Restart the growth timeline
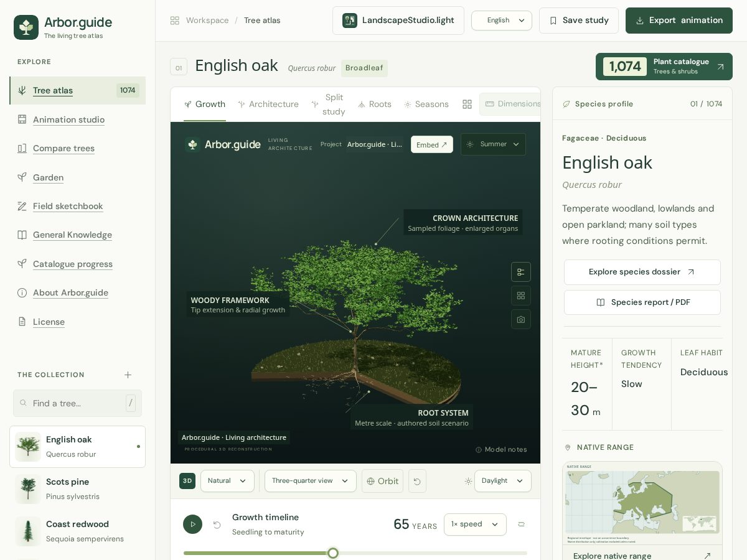Screen dimensions: 747x560 [217, 525]
